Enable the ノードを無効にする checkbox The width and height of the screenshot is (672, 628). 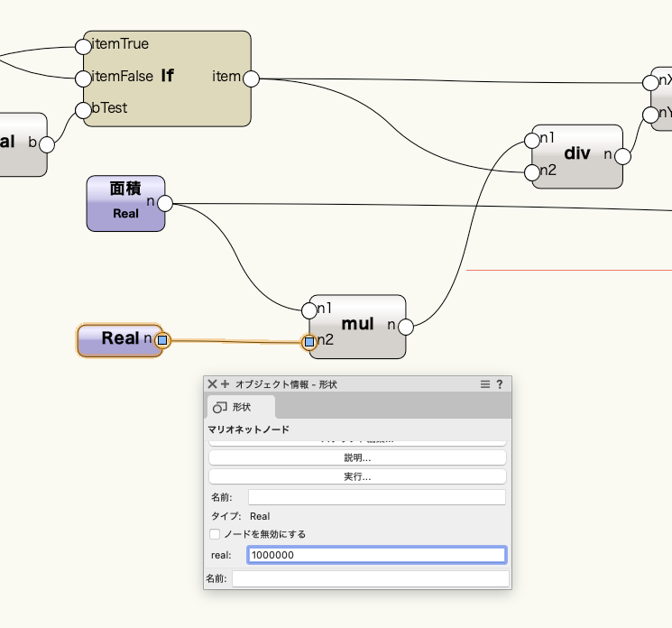click(215, 534)
